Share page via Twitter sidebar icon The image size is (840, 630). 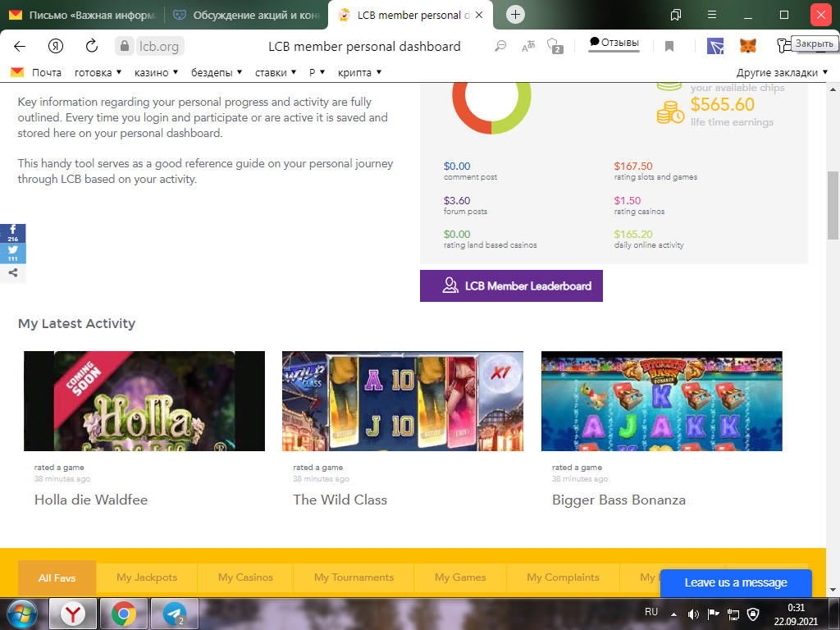(13, 253)
